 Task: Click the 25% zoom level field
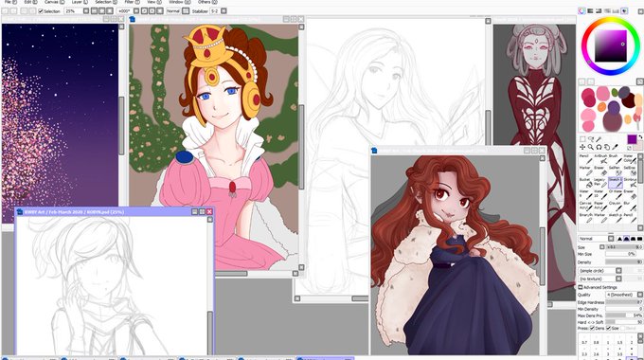coord(74,11)
